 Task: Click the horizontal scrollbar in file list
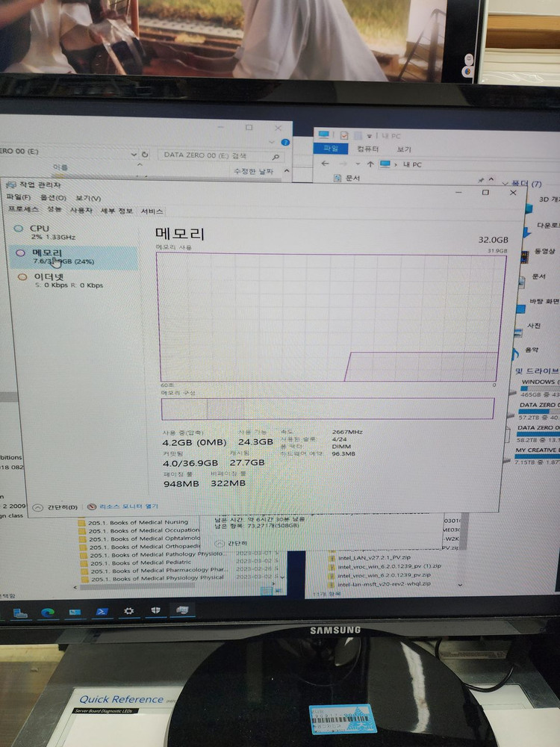point(136,586)
